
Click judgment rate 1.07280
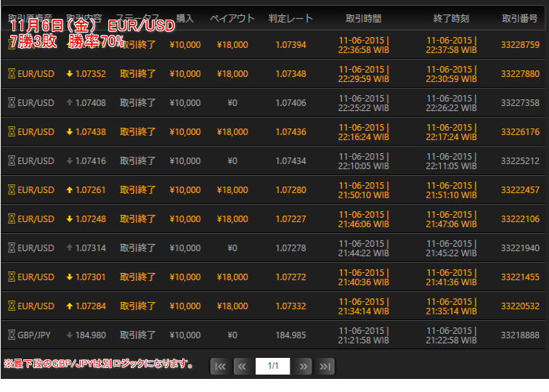click(290, 190)
